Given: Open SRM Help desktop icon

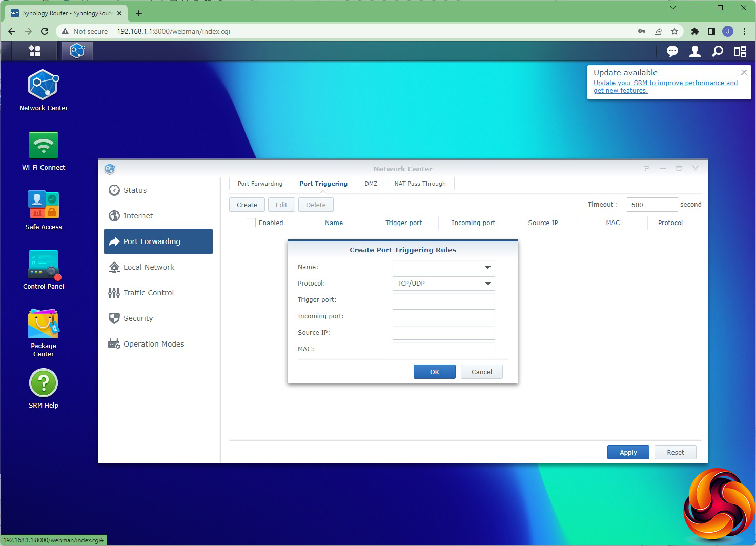Looking at the screenshot, I should tap(44, 389).
